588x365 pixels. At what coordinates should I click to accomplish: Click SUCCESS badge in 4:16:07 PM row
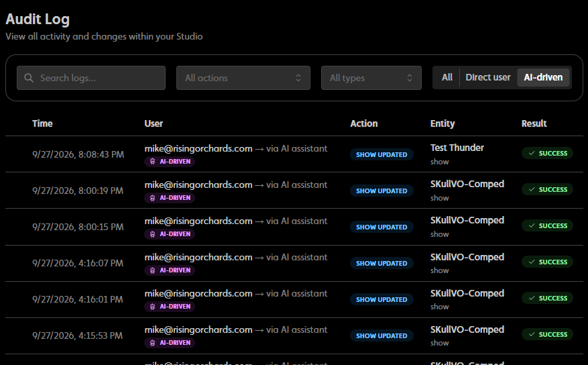pyautogui.click(x=547, y=262)
